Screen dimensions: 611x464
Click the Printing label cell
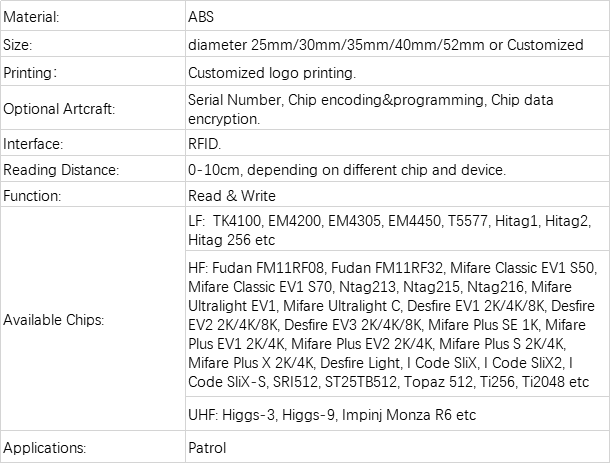point(29,74)
